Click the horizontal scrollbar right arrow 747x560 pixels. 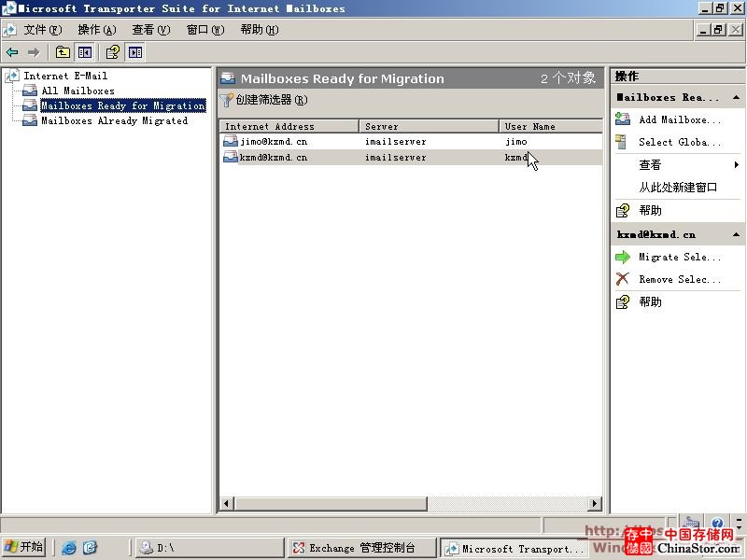coord(595,503)
